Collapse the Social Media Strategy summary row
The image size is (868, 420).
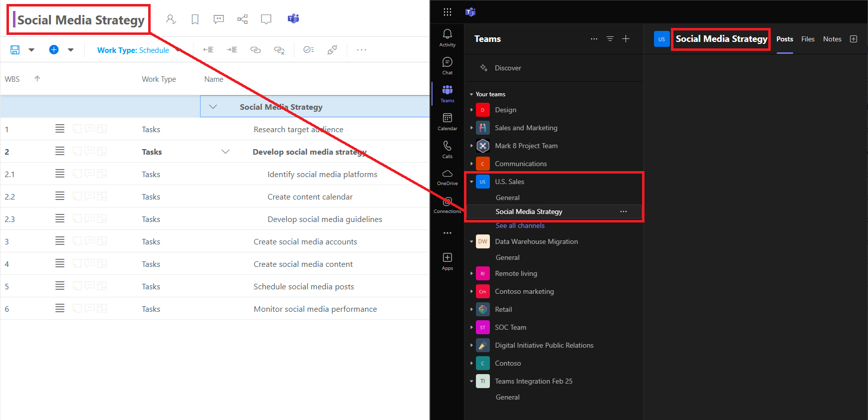click(213, 107)
